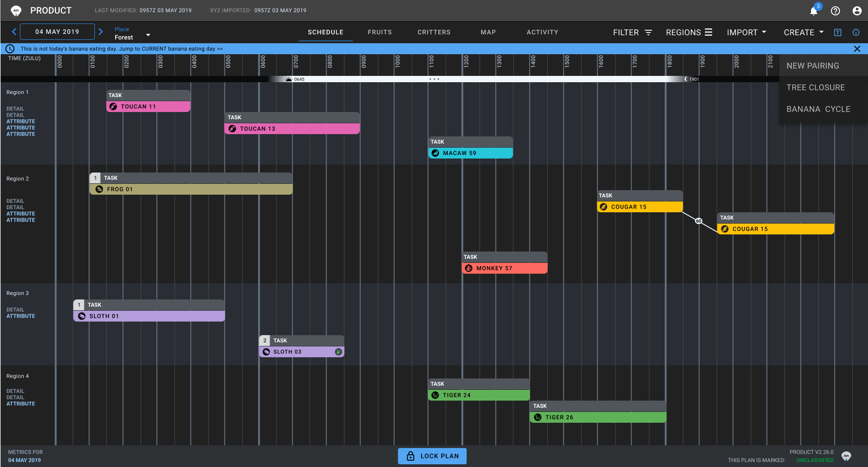Close the blue notification banner

click(x=857, y=49)
